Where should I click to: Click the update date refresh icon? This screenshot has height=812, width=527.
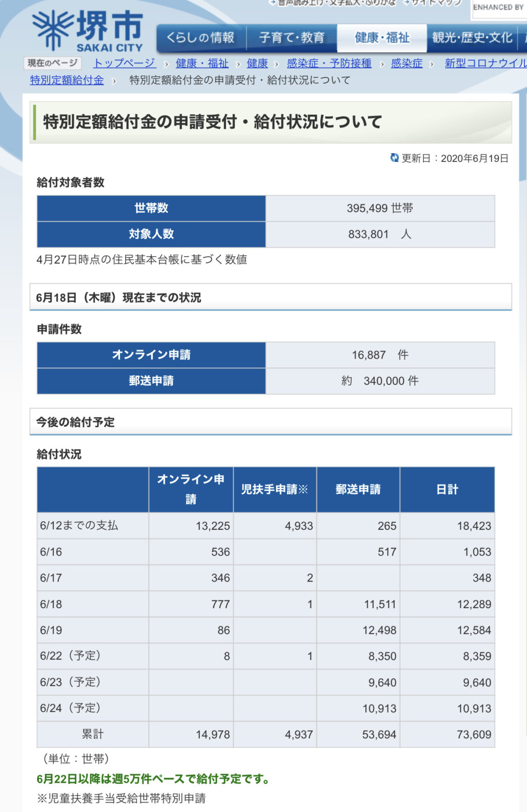click(x=394, y=158)
